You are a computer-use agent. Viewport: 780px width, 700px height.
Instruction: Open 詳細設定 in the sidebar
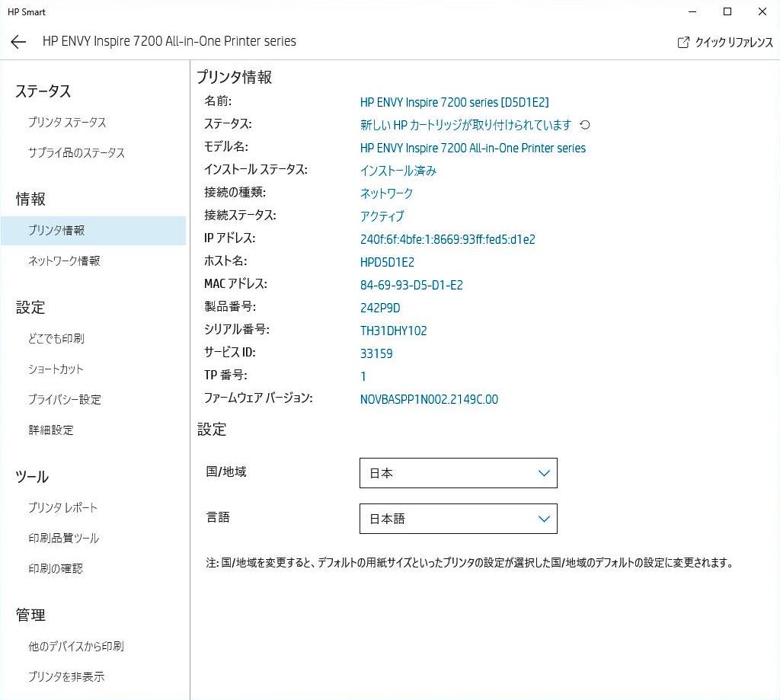pyautogui.click(x=51, y=430)
